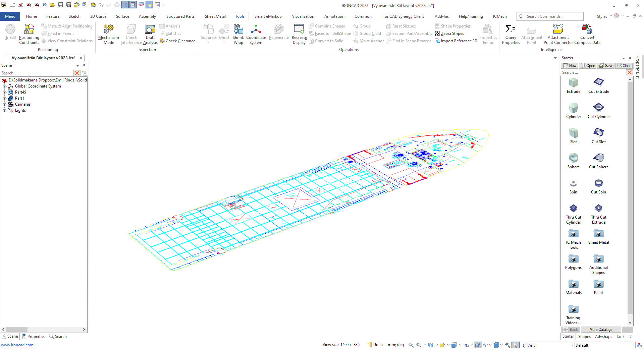Open the Sheet Metal ribbon tab

tap(215, 16)
